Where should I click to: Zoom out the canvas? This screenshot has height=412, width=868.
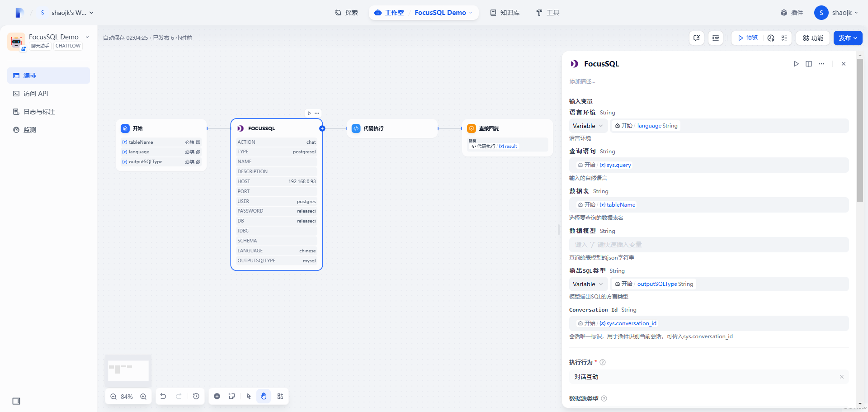tap(113, 397)
